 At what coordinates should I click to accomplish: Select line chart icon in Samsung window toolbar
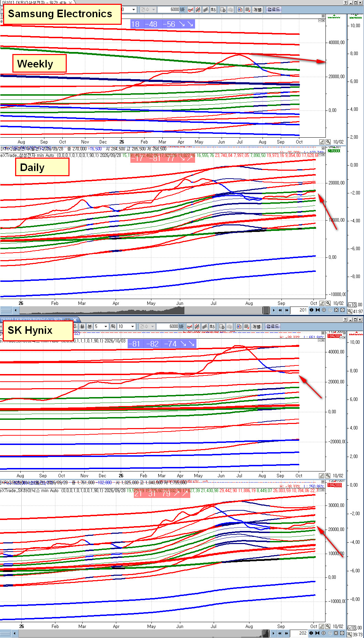[190, 10]
